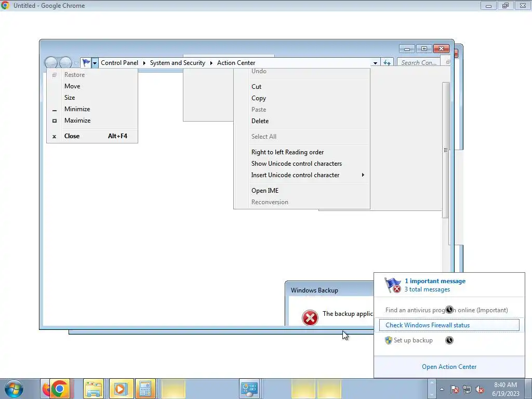Viewport: 532px width, 399px height.
Task: Click the clock icon on the antivirus message
Action: coord(449,310)
